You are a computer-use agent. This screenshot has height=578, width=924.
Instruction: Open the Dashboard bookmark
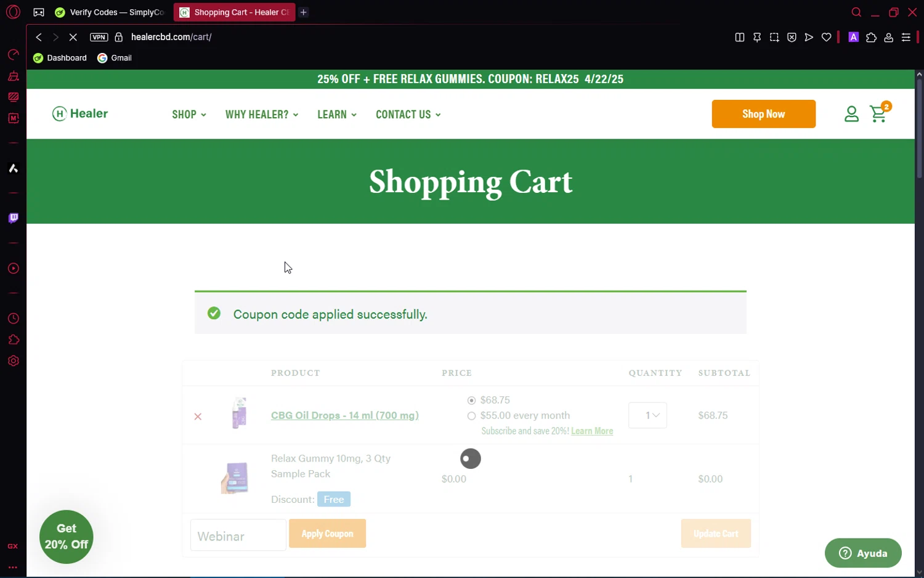[x=60, y=58]
